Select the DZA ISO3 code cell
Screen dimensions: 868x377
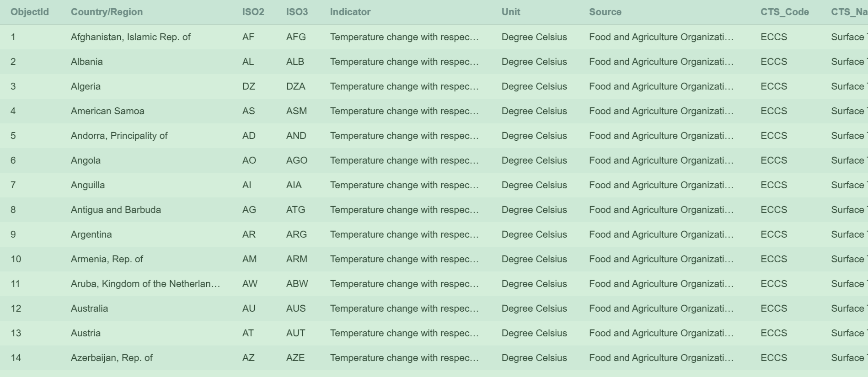click(x=295, y=86)
